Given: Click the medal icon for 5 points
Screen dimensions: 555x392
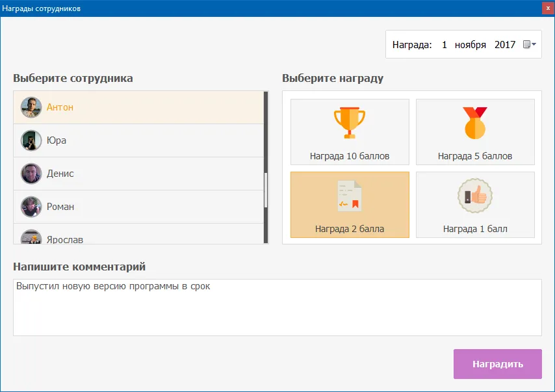Looking at the screenshot, I should click(x=475, y=123).
